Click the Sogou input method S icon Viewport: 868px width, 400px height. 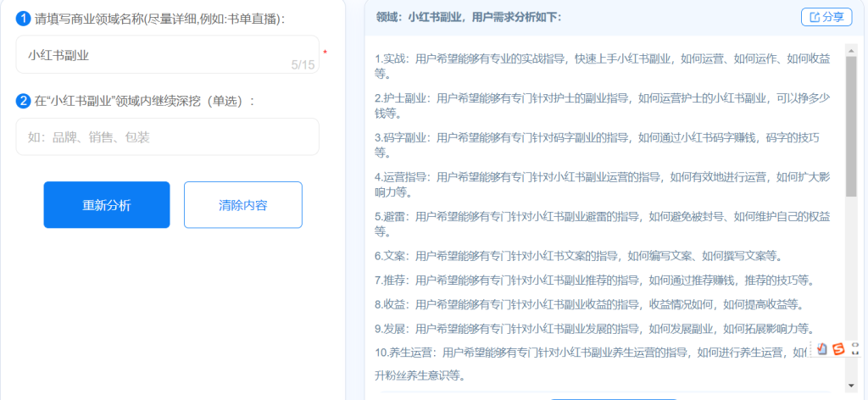(x=838, y=348)
